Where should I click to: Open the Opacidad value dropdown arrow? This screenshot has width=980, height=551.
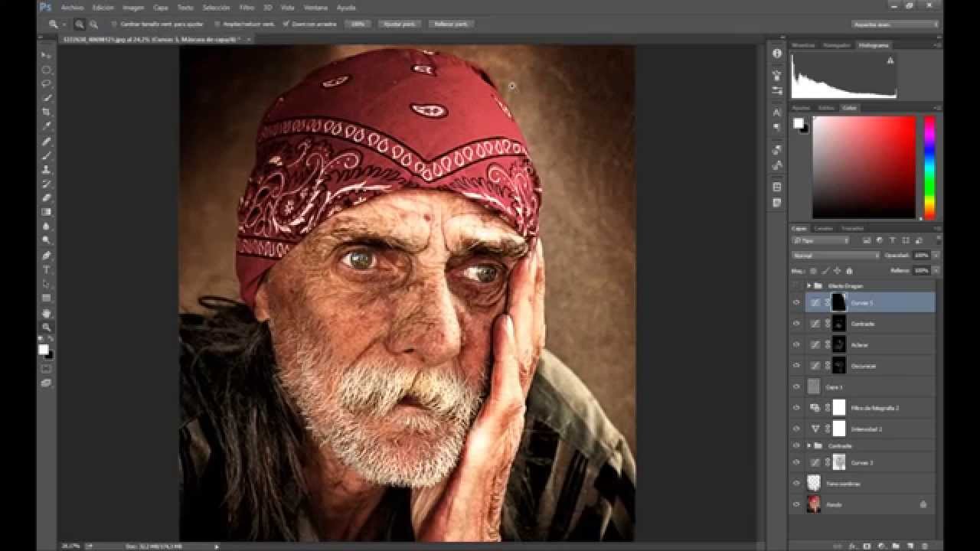point(936,255)
